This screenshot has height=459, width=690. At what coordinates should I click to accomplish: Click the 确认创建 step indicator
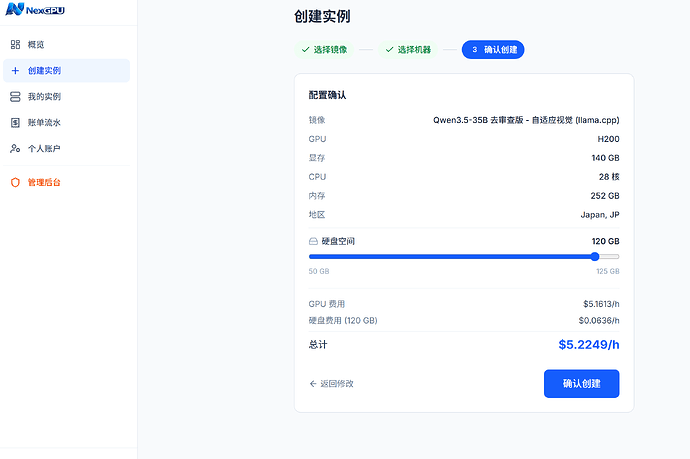pos(493,50)
